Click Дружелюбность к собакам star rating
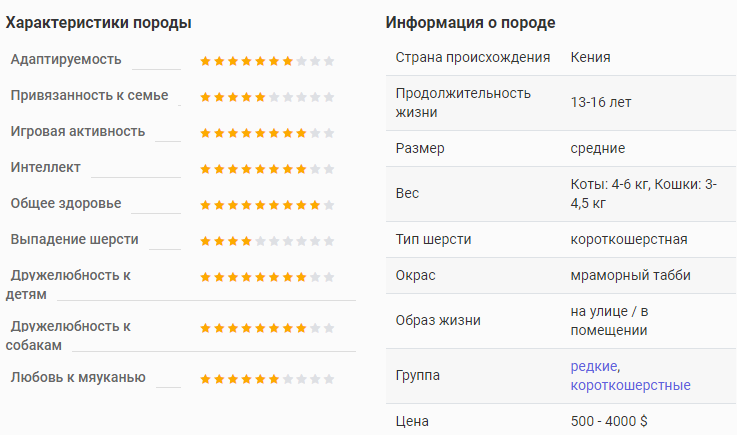The width and height of the screenshot is (737, 435). click(x=267, y=328)
